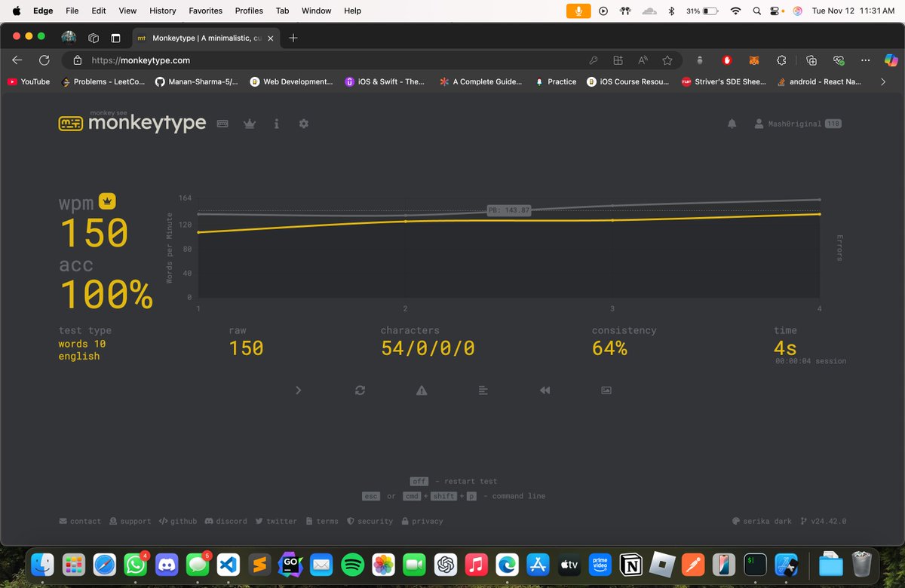Screen dimensions: 905x588
Task: Open the Extensions puzzle icon
Action: coord(781,60)
